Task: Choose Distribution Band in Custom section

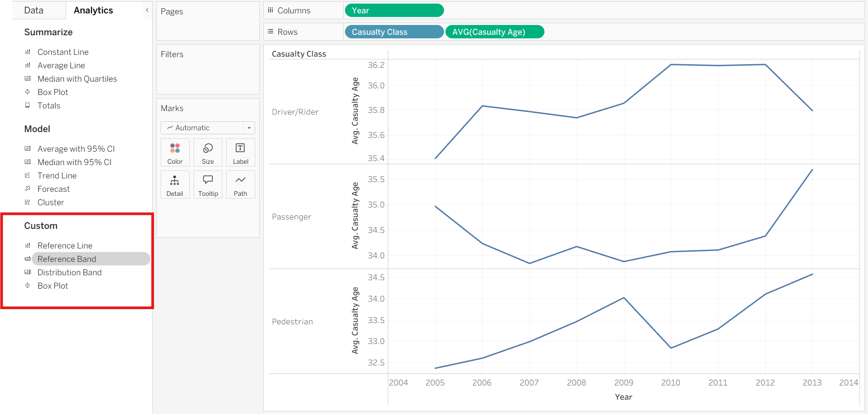Action: 70,272
